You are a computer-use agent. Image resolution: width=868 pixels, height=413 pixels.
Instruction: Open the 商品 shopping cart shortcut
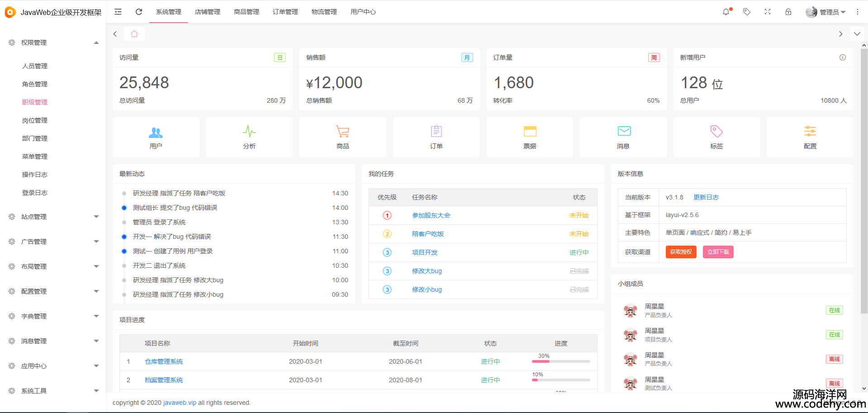coord(342,132)
